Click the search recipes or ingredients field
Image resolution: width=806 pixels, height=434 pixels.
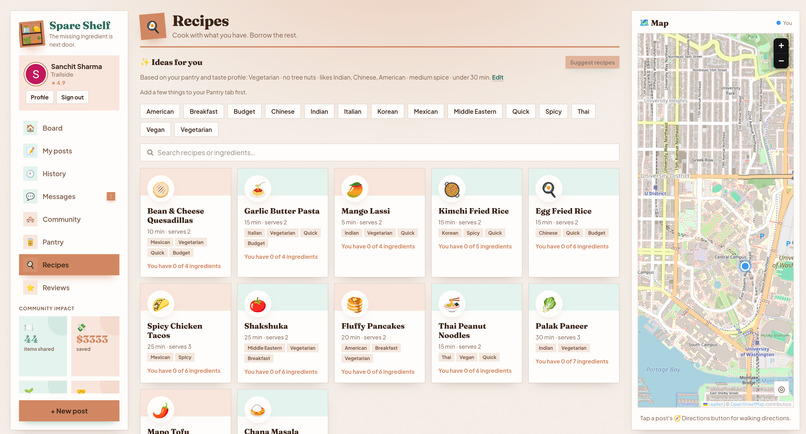pos(380,153)
